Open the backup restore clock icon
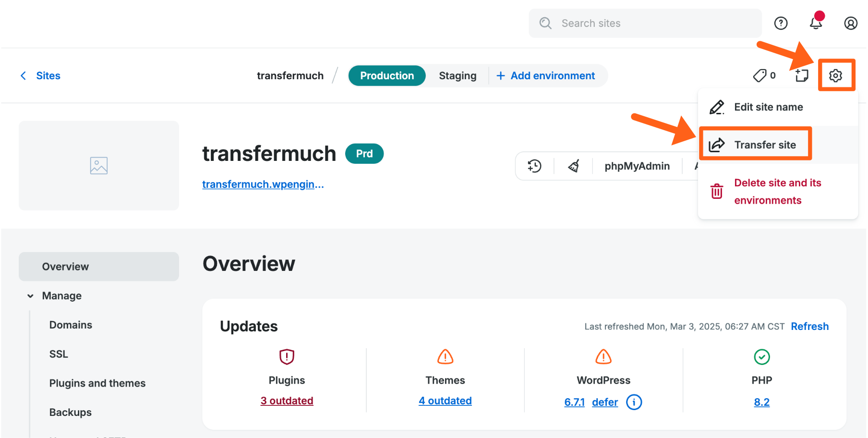Viewport: 868px width, 438px height. [x=534, y=166]
